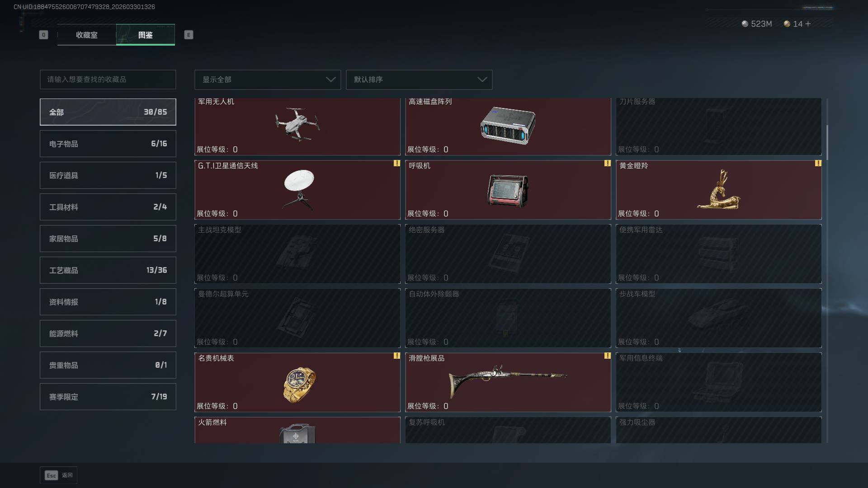Click the Esc 返回 back button
The width and height of the screenshot is (868, 488).
[x=59, y=475]
